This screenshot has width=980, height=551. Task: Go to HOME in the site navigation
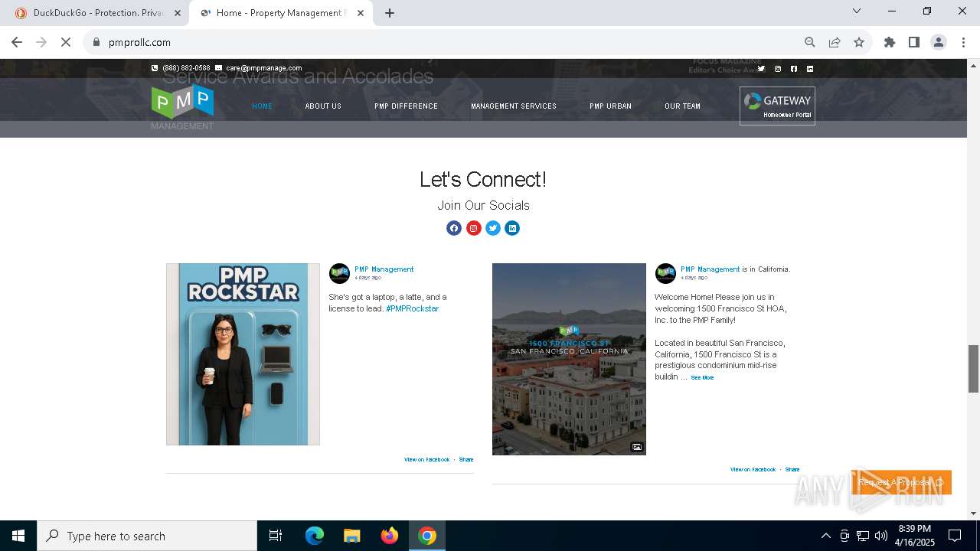pos(262,106)
